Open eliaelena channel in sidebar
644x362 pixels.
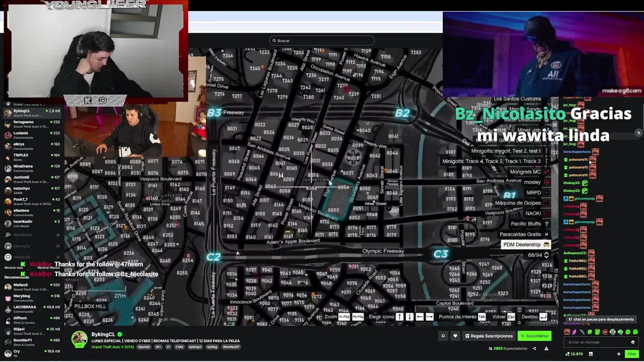[x=32, y=213]
